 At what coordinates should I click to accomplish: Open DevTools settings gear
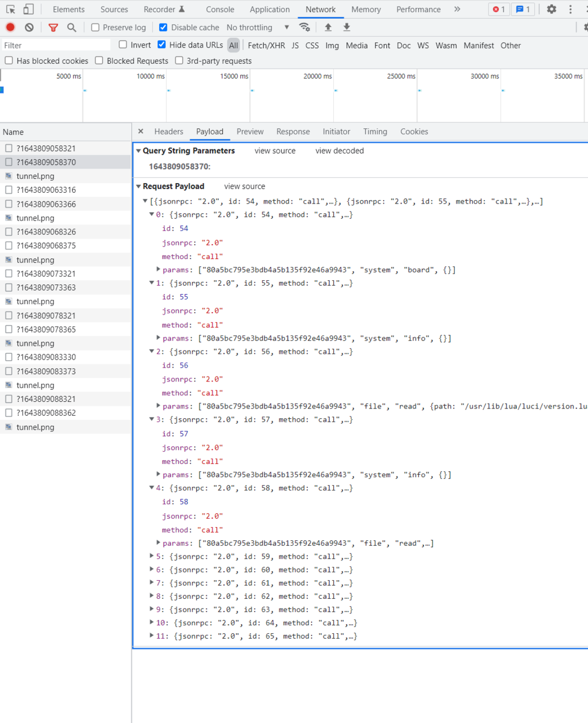tap(551, 9)
